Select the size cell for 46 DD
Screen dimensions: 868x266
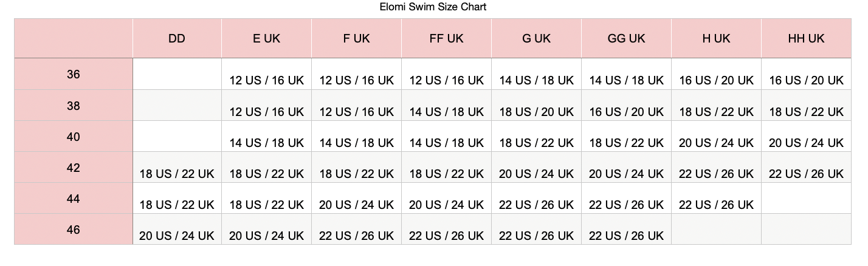pos(177,236)
